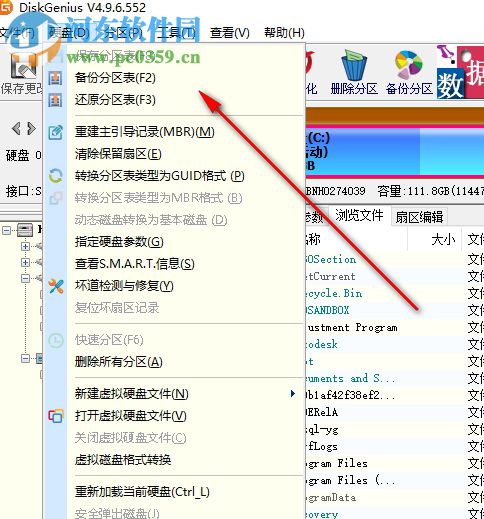Click the 数据 promotional banner
Image resolution: width=484 pixels, height=519 pixels.
coord(460,72)
